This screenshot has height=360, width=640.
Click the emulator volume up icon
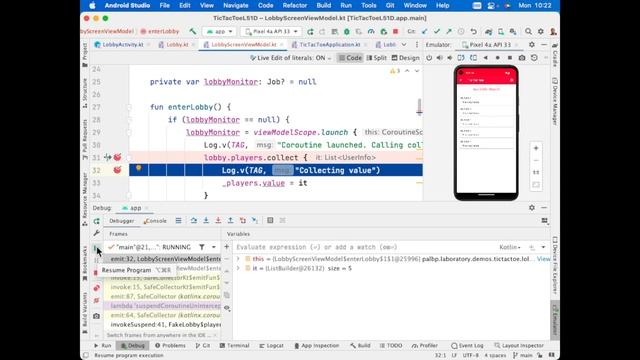[x=440, y=58]
